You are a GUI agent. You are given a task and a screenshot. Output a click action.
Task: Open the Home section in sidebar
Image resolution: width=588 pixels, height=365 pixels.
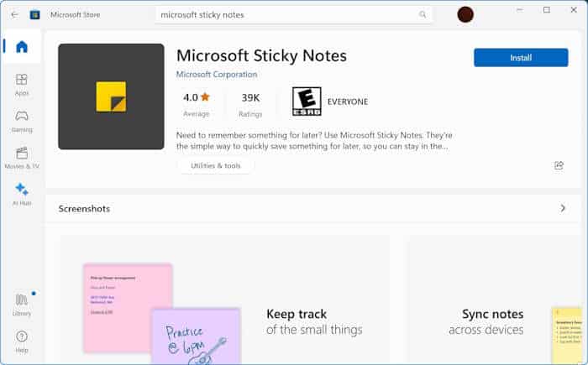22,46
